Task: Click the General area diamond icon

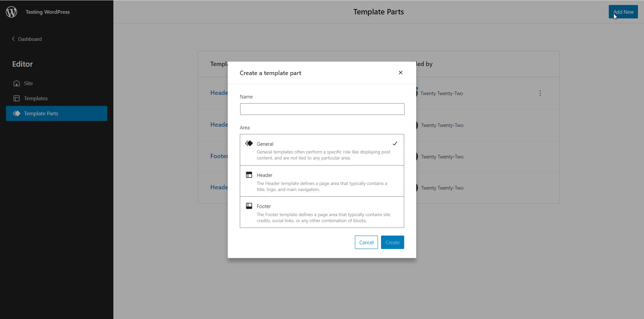Action: [x=249, y=143]
